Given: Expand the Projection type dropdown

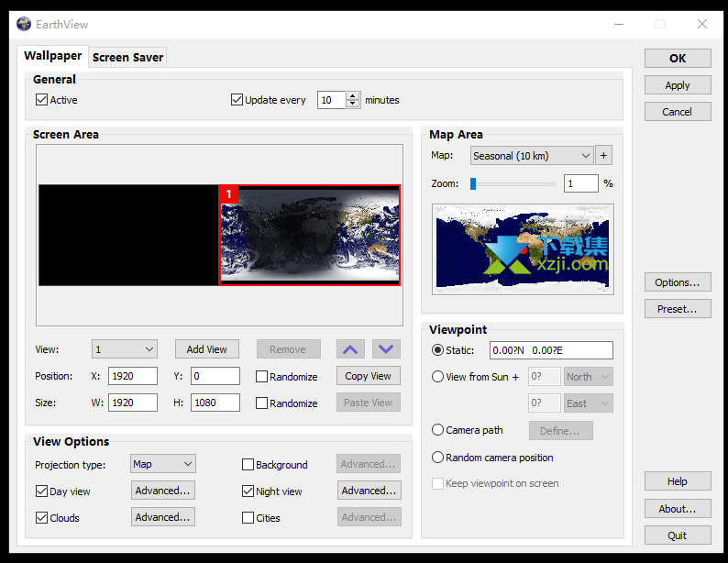Looking at the screenshot, I should pyautogui.click(x=163, y=464).
